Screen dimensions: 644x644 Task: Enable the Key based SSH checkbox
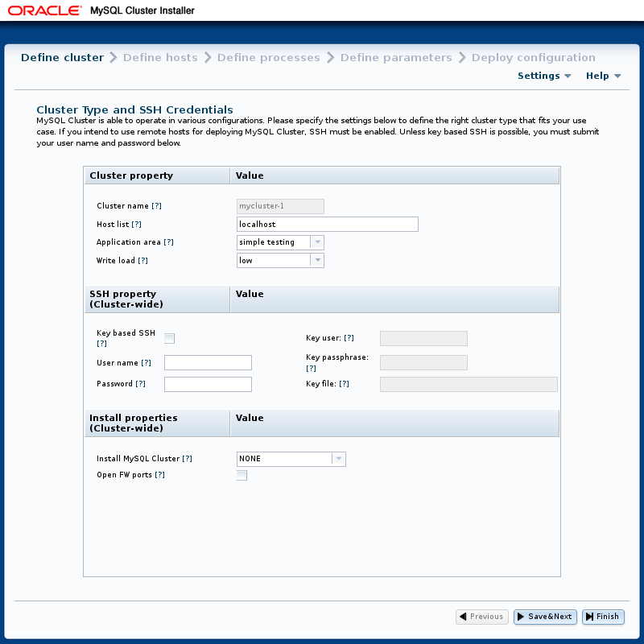click(x=170, y=338)
